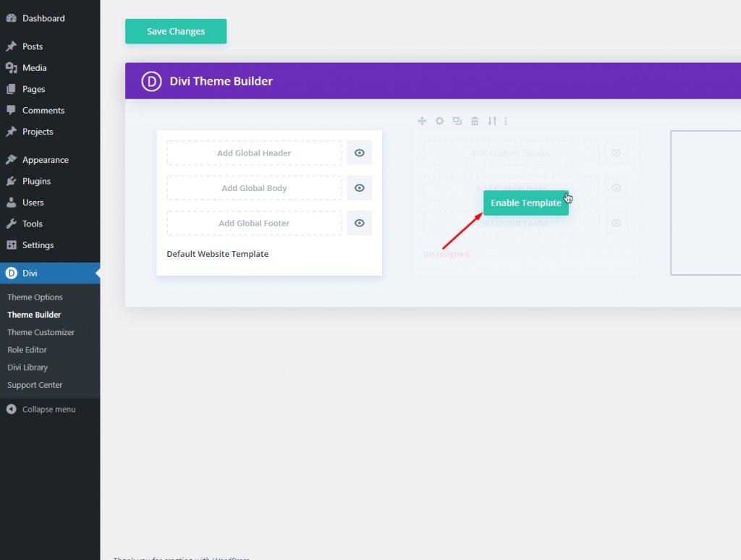Screen dimensions: 741x560
Task: Open Comments using the speech bubble icon
Action: pos(12,110)
